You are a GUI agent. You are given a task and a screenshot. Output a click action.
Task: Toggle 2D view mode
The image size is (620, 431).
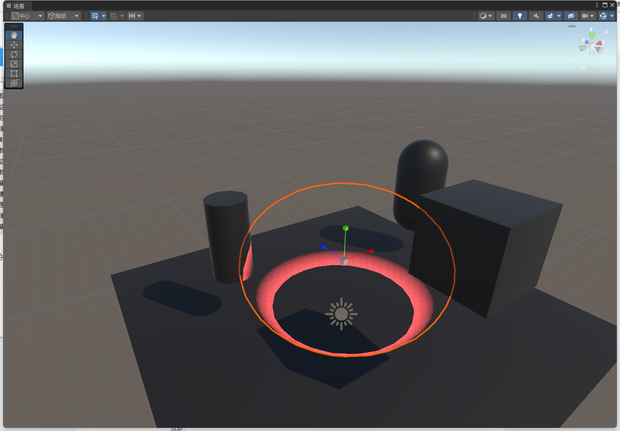pos(503,16)
